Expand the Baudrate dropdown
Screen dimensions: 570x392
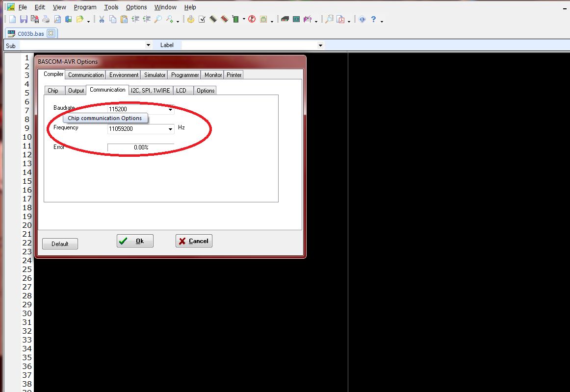point(170,109)
